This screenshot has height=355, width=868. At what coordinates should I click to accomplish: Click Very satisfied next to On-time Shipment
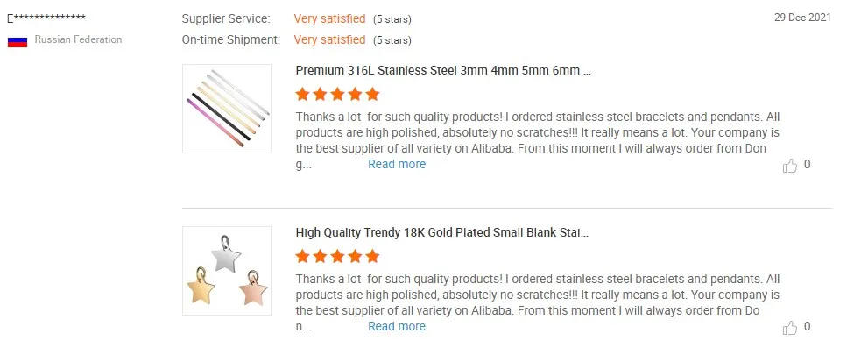(329, 39)
